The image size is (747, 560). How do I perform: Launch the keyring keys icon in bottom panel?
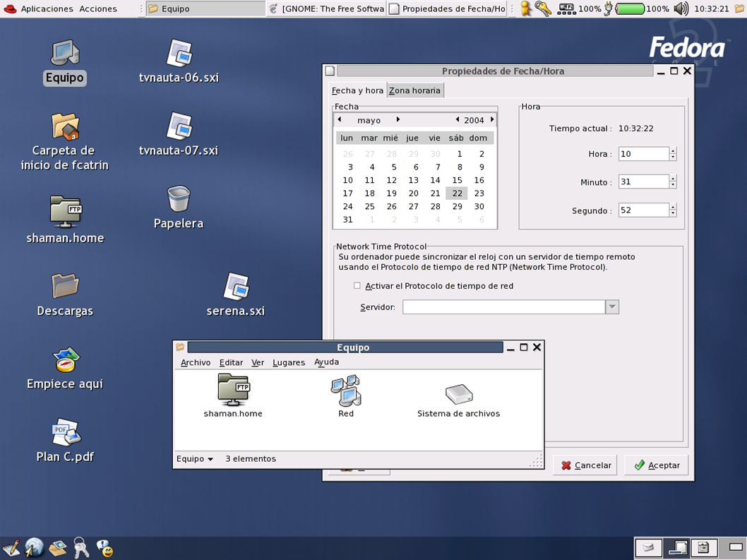click(x=81, y=548)
